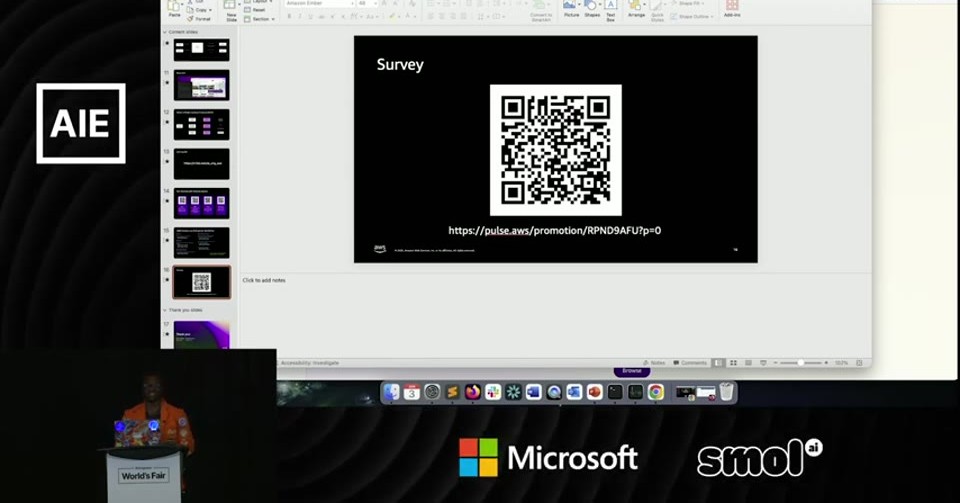Switch to Reading view in status bar
This screenshot has width=960, height=503.
[x=748, y=363]
